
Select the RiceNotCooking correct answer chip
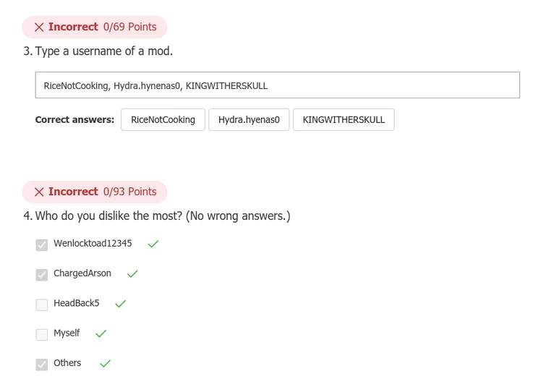click(x=163, y=120)
